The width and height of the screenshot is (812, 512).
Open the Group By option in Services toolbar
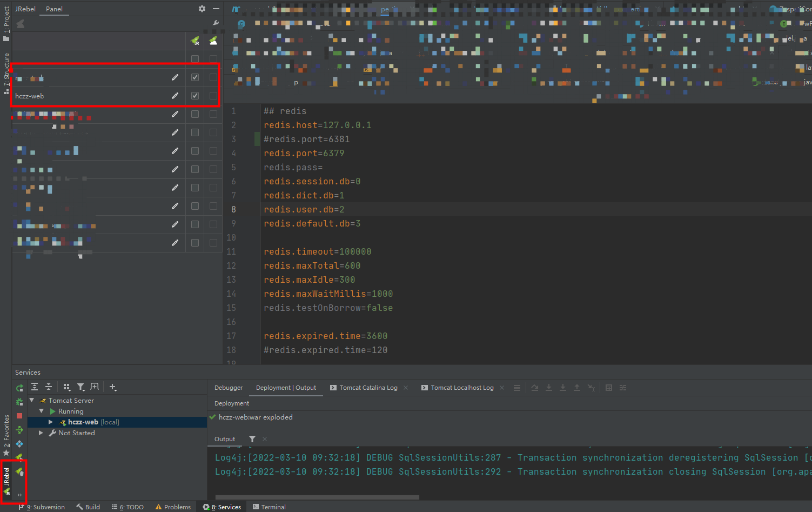tap(67, 387)
